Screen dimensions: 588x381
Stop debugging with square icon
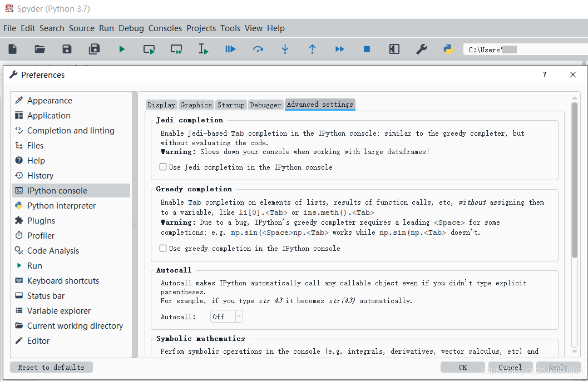pos(367,49)
